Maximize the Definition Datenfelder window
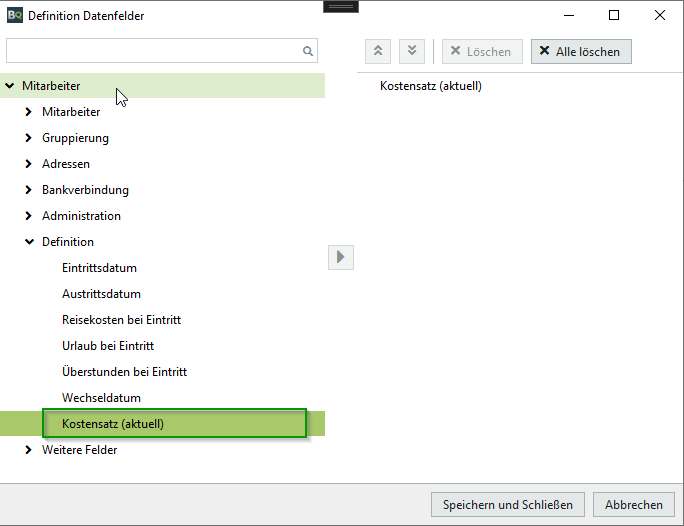 pos(614,15)
